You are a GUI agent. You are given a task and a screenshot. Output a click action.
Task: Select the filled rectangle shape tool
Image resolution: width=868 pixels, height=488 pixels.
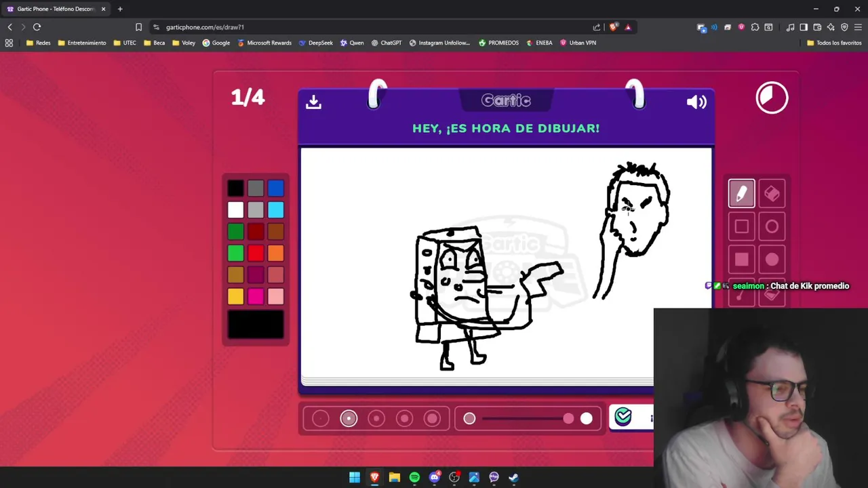point(742,260)
